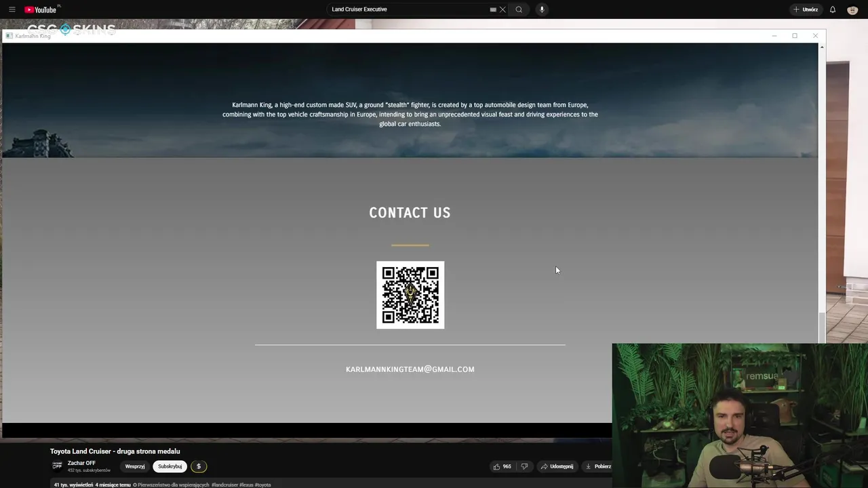Click the Karlmann King window title icon

(9, 36)
